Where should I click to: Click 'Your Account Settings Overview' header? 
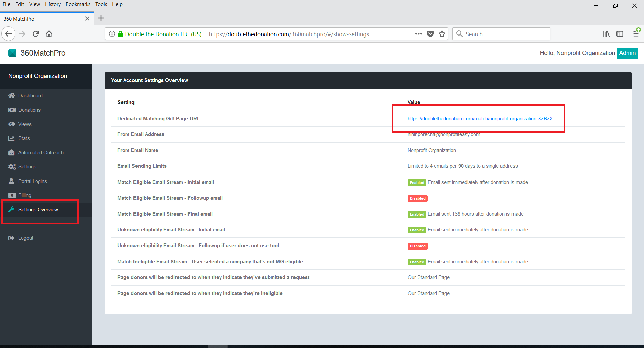[150, 80]
